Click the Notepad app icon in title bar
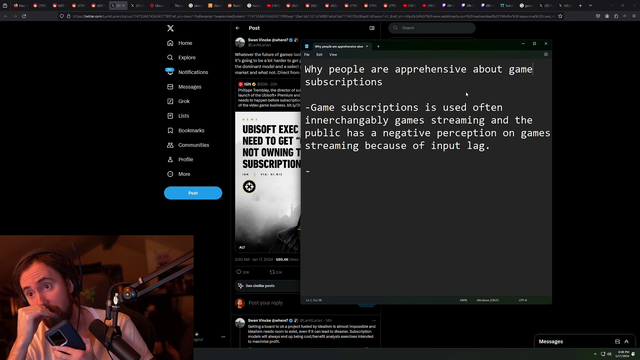The image size is (640, 360). (x=307, y=47)
